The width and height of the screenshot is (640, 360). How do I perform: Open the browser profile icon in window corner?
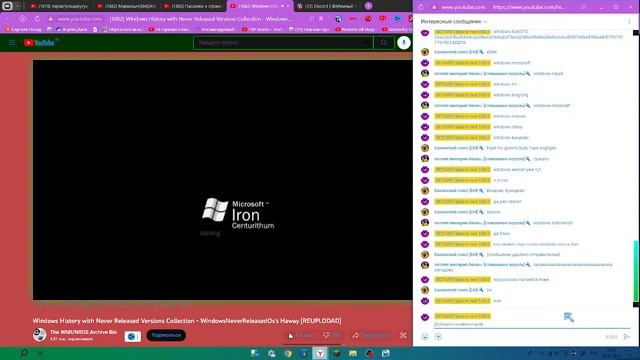tap(7, 6)
